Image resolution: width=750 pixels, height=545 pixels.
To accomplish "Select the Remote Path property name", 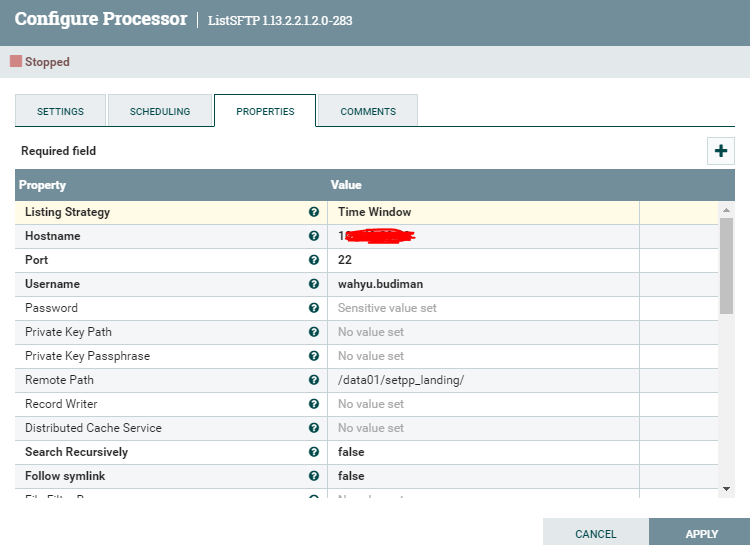I will coord(59,380).
